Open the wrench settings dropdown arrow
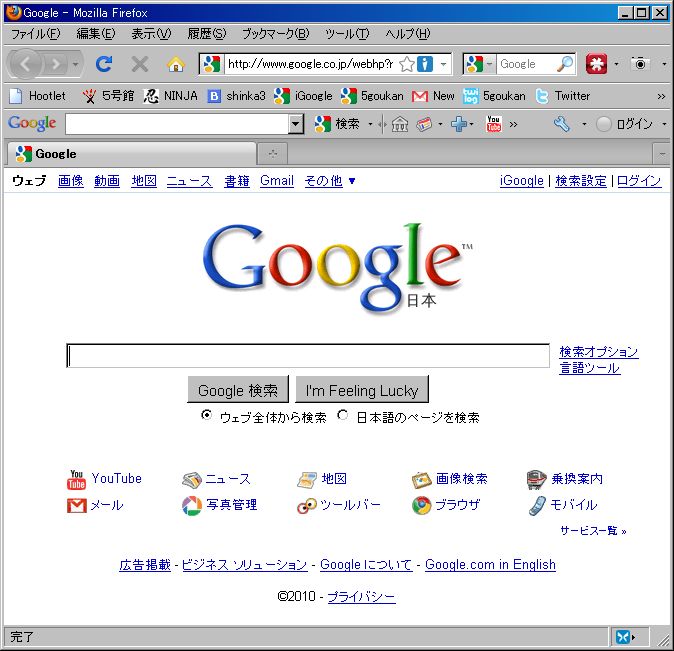This screenshot has width=674, height=651. click(584, 124)
